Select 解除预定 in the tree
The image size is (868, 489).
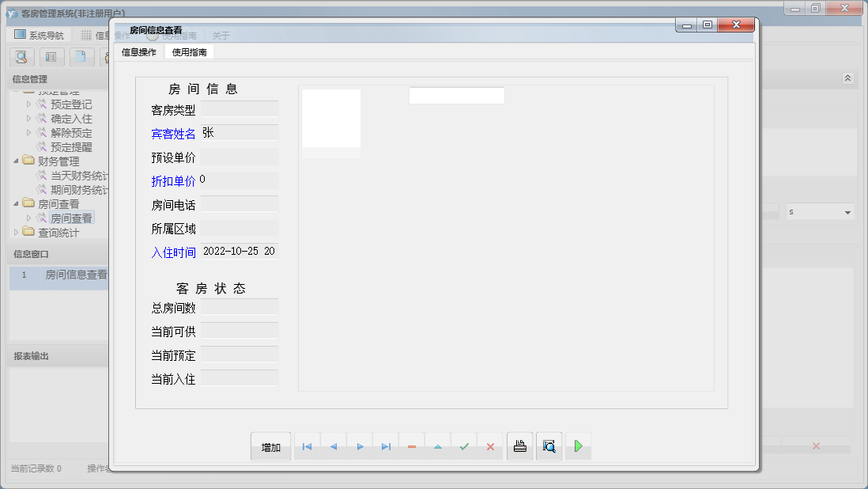71,133
